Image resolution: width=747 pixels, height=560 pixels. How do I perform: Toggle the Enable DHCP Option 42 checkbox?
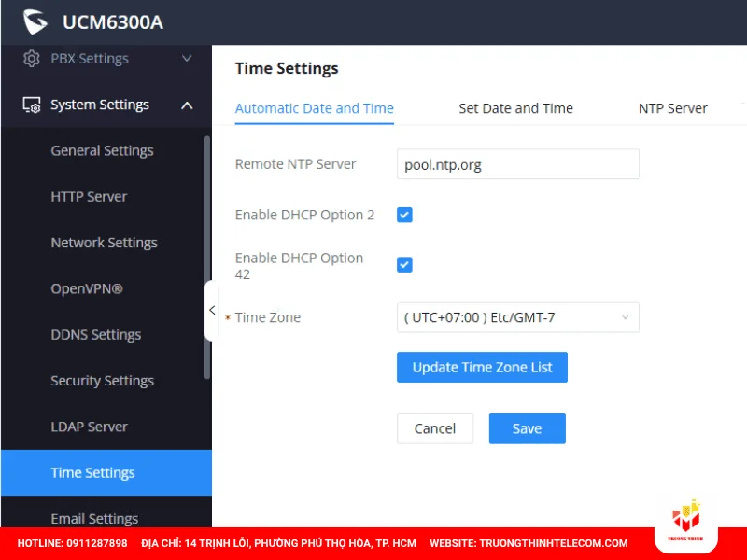(x=404, y=265)
